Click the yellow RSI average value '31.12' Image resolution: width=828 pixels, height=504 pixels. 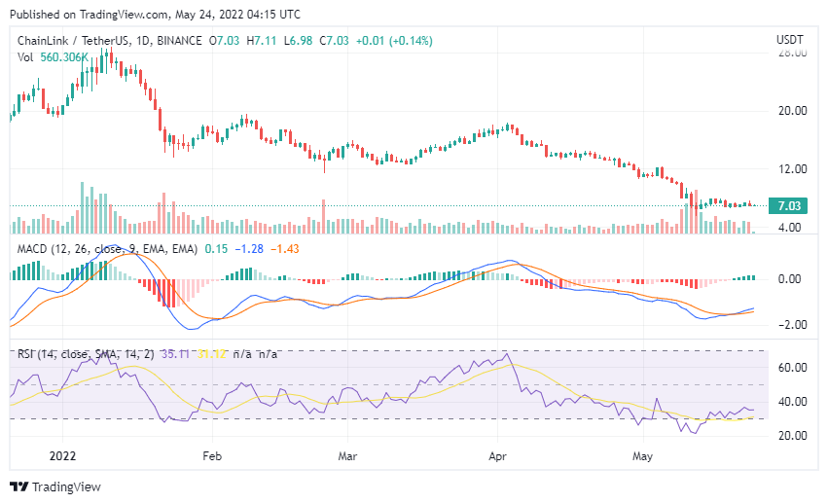211,354
